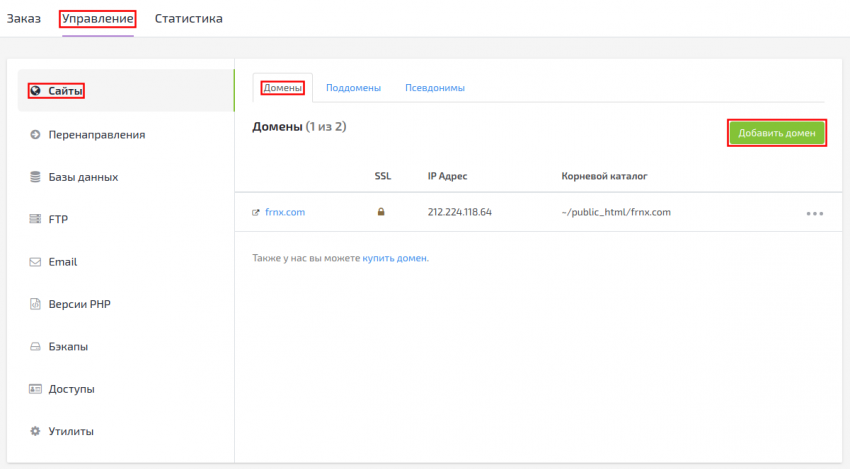Open the frnx.com domain link
Image resolution: width=850 pixels, height=469 pixels.
click(x=284, y=212)
